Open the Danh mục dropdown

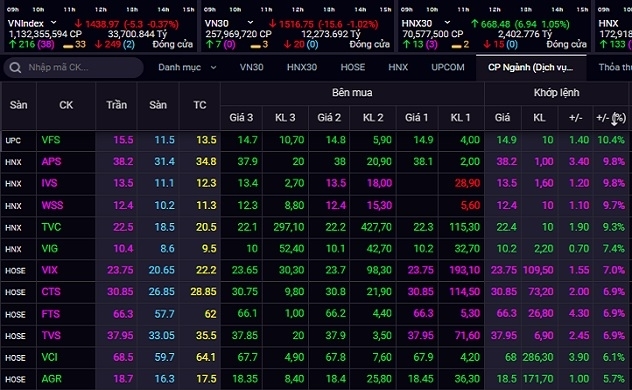point(187,67)
